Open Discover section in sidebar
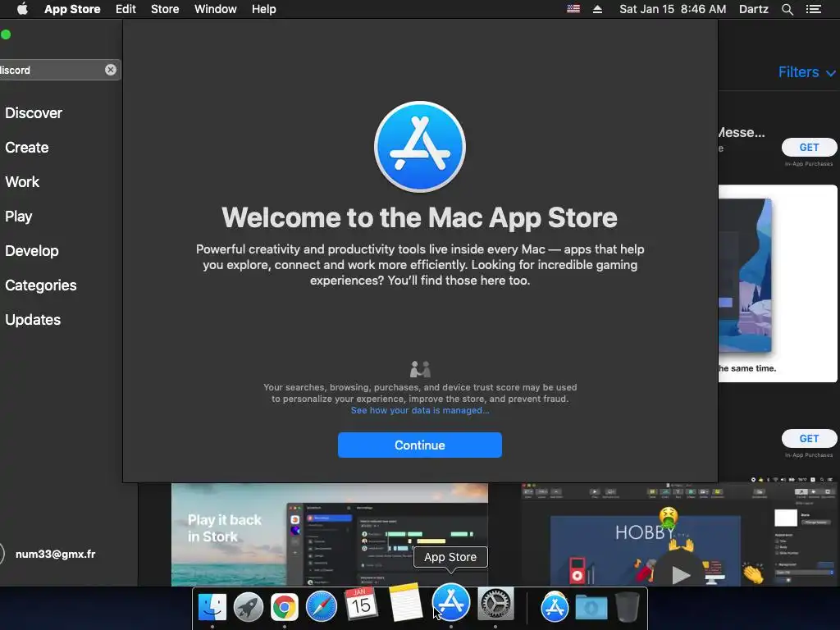This screenshot has height=630, width=840. pos(33,113)
